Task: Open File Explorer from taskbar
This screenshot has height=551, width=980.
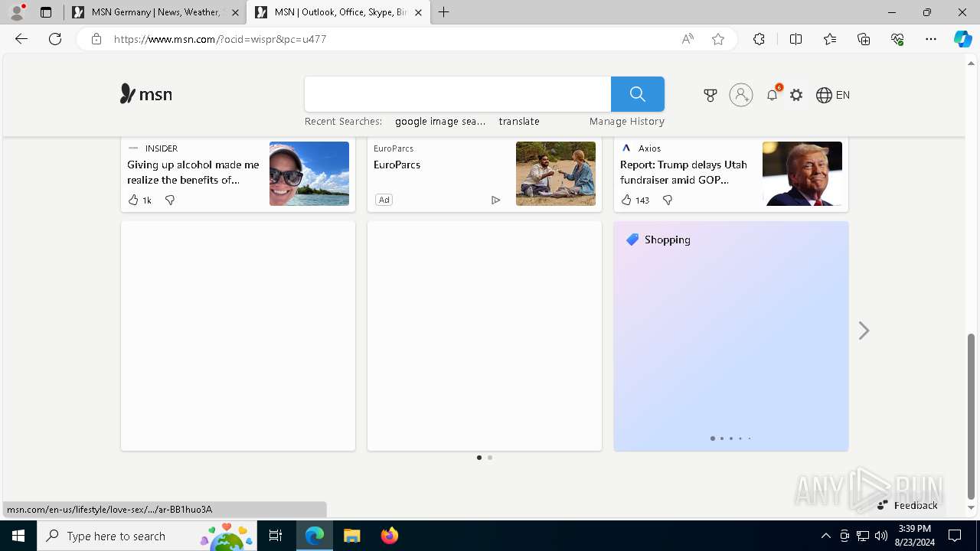Action: pos(351,536)
